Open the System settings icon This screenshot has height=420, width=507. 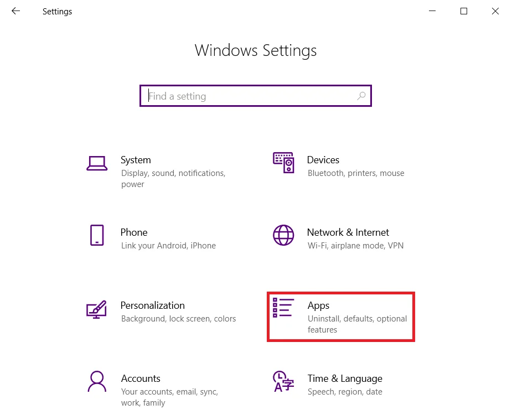point(97,163)
